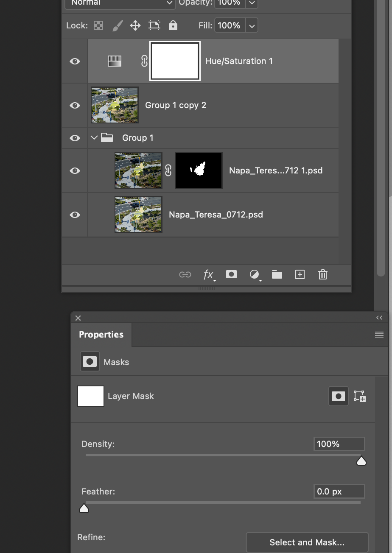
Task: Open the layer styles fx menu
Action: tap(209, 274)
